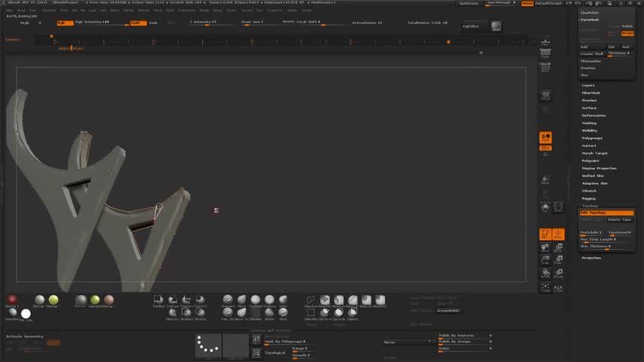Expand the Display Properties subpalette

pyautogui.click(x=600, y=168)
